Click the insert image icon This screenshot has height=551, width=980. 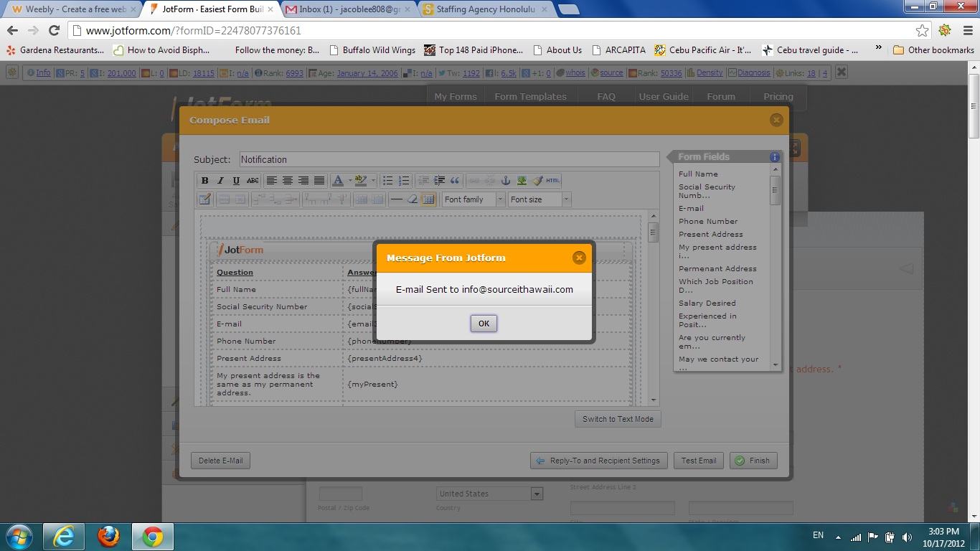(x=522, y=181)
